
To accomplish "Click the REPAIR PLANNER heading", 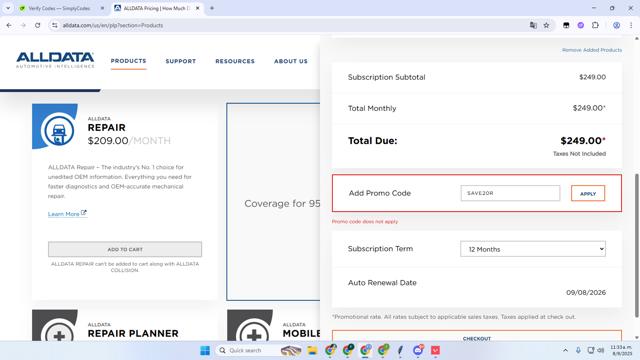I will 133,333.
